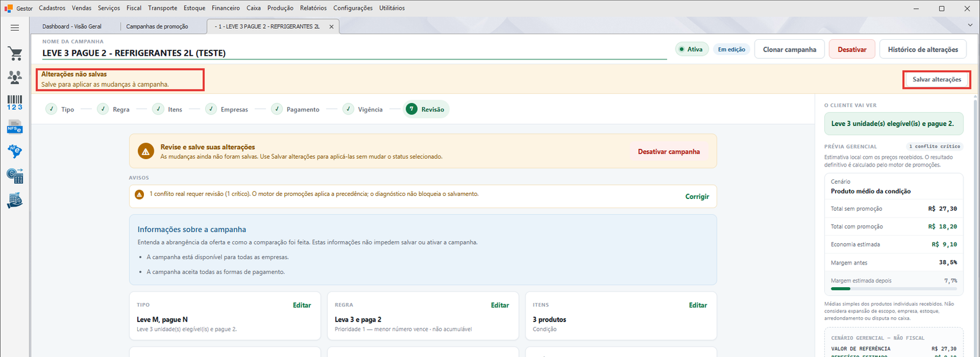Go to the Itens step

(x=167, y=109)
